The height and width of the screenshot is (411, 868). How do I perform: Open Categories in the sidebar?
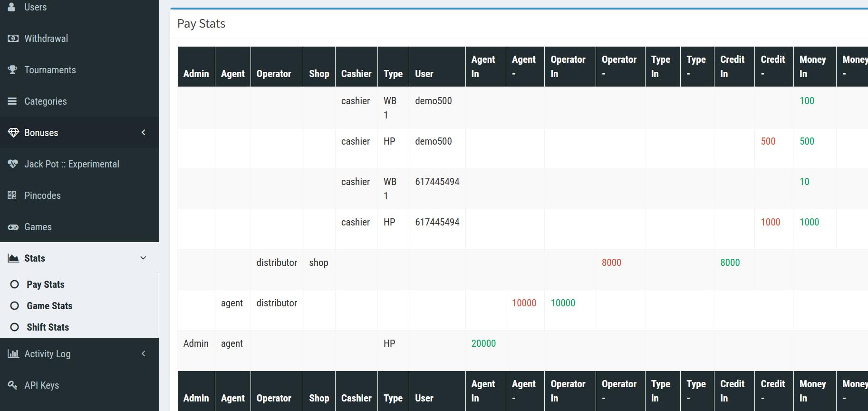tap(79, 101)
